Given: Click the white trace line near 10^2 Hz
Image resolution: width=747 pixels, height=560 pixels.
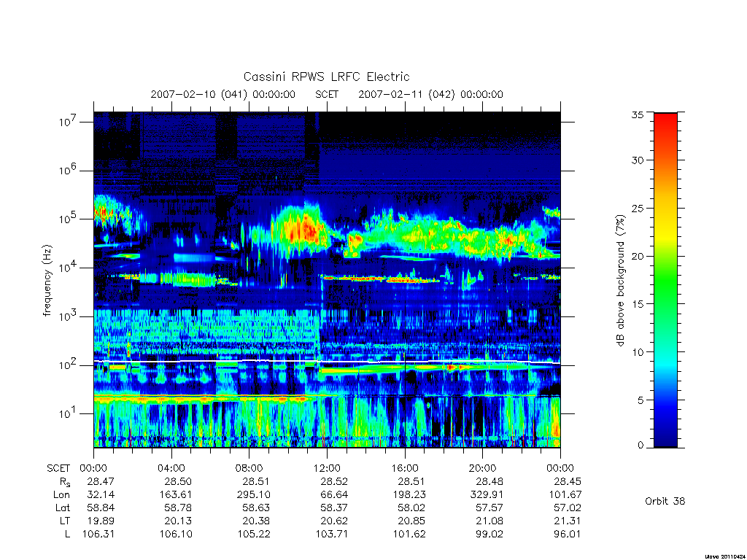Looking at the screenshot, I should [x=327, y=362].
